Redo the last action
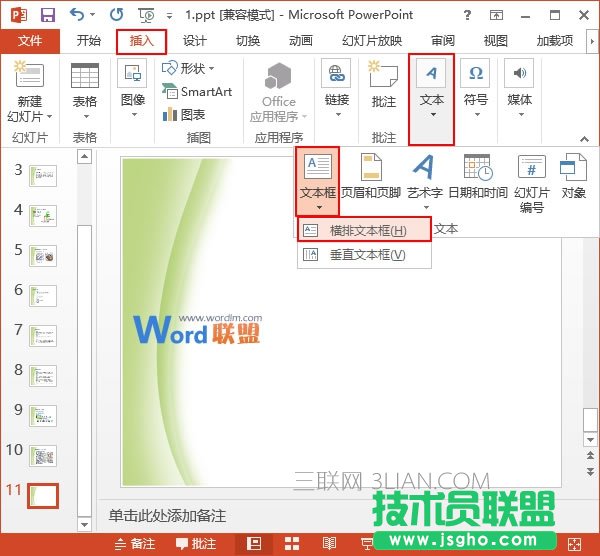The image size is (600, 556). click(116, 15)
